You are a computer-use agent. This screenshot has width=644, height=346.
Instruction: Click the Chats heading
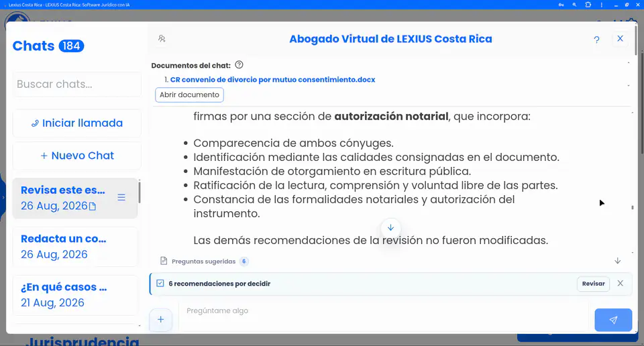coord(34,46)
